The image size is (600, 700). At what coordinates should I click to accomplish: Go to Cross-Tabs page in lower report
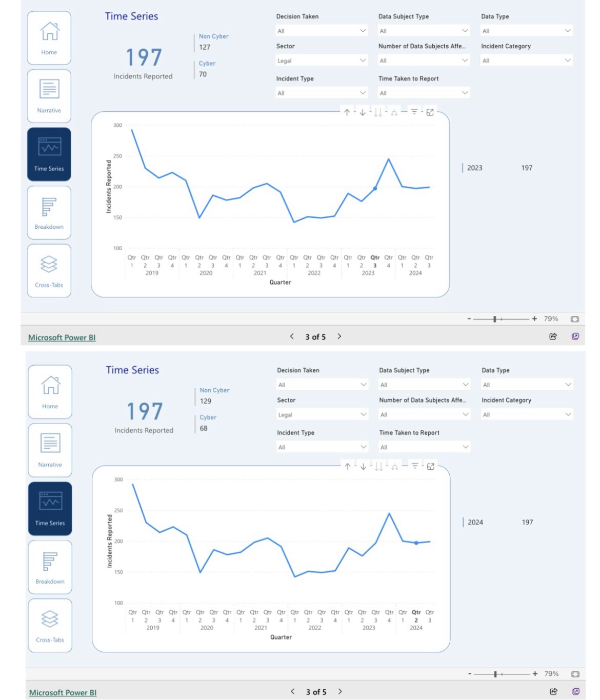tap(50, 625)
